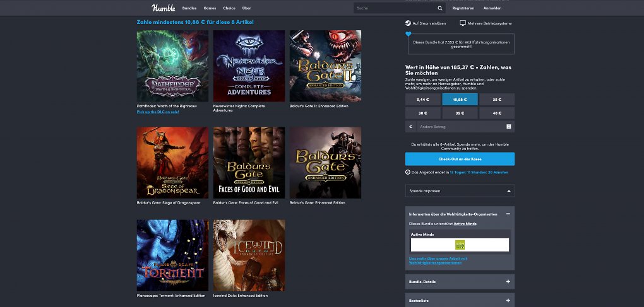This screenshot has height=307, width=644.
Task: Click the 'Mehrere Betriebssysteme' label
Action: (x=489, y=23)
